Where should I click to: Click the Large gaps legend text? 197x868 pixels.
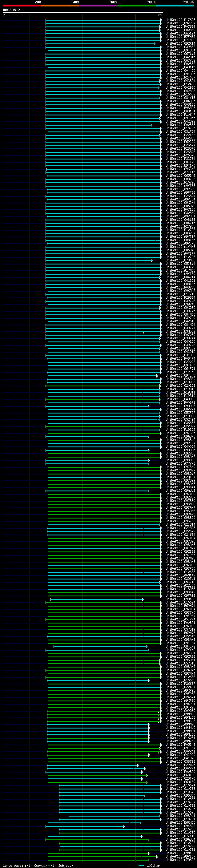[x=38, y=865]
